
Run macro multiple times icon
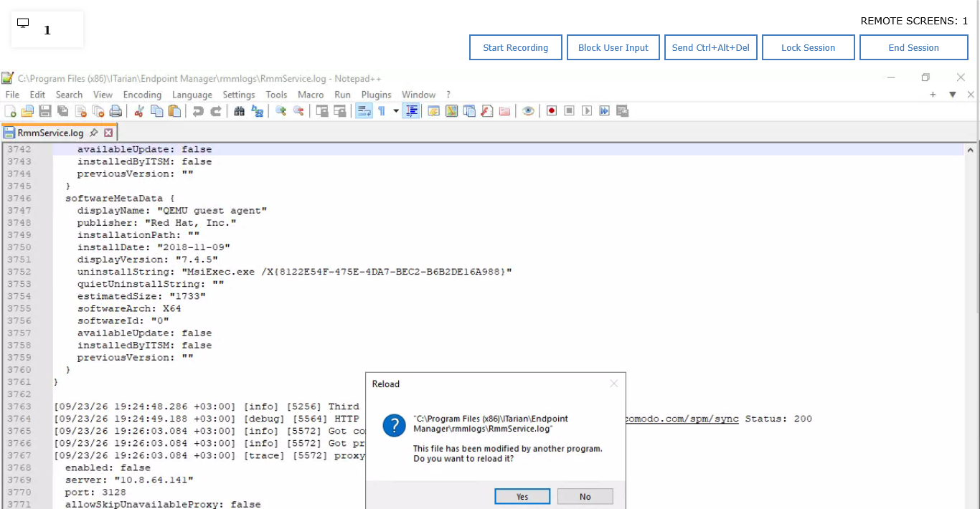(x=605, y=111)
